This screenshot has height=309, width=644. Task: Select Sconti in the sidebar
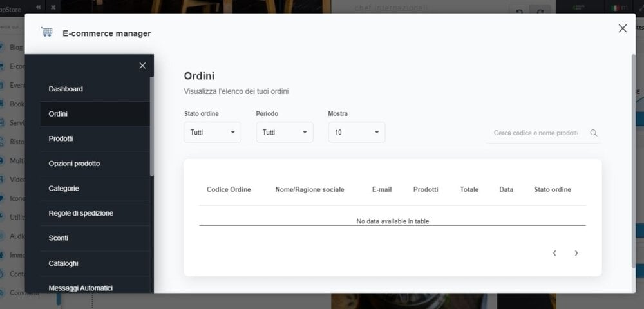(59, 238)
